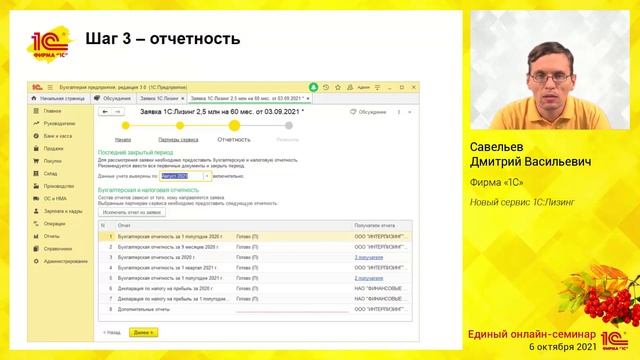Go to the Партнеры сервиса wizard step
The height and width of the screenshot is (360, 640).
coord(178,140)
